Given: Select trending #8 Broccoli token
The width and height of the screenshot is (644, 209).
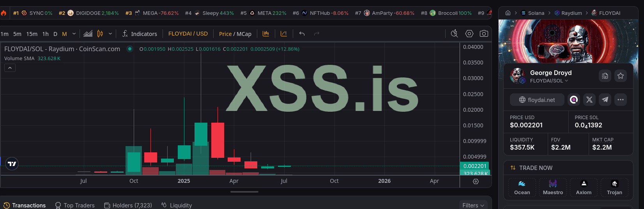Looking at the screenshot, I should tap(446, 13).
